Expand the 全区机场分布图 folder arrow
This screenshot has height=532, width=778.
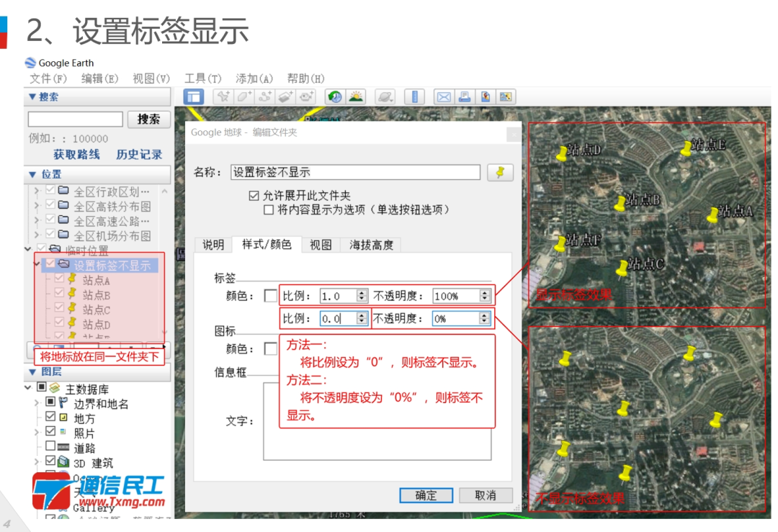coord(37,235)
